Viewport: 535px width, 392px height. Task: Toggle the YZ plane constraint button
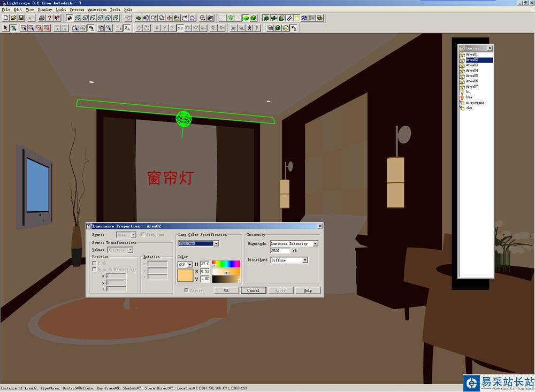[195, 28]
